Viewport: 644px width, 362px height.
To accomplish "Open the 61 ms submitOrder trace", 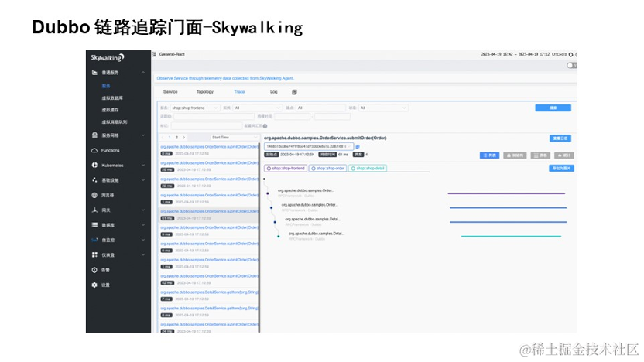I will [x=209, y=215].
